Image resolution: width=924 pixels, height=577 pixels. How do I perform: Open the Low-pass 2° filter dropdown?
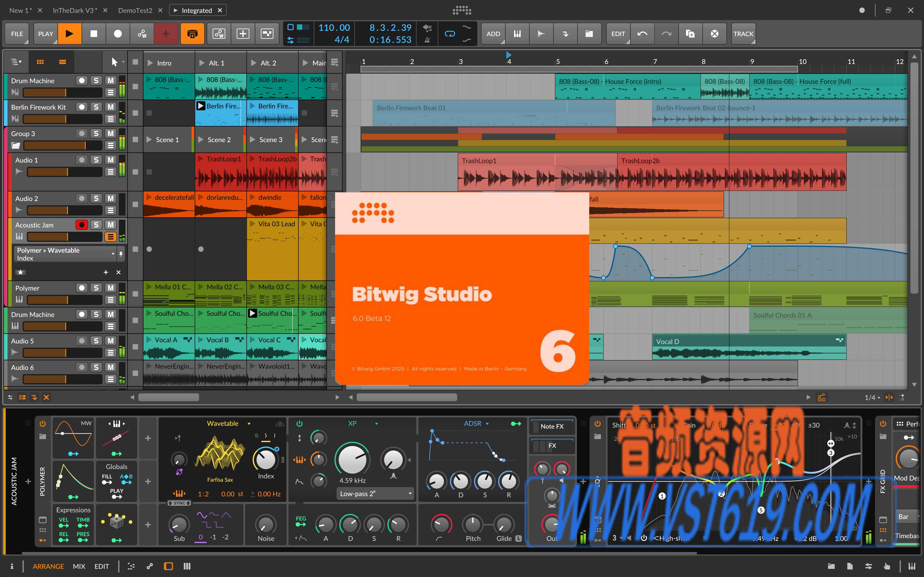(x=375, y=493)
